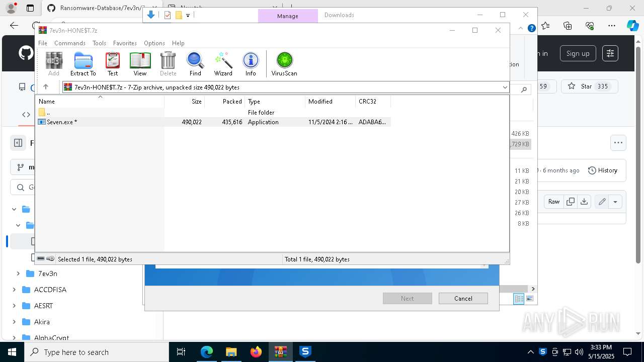
Task: Open the Windows Start menu
Action: point(12,352)
